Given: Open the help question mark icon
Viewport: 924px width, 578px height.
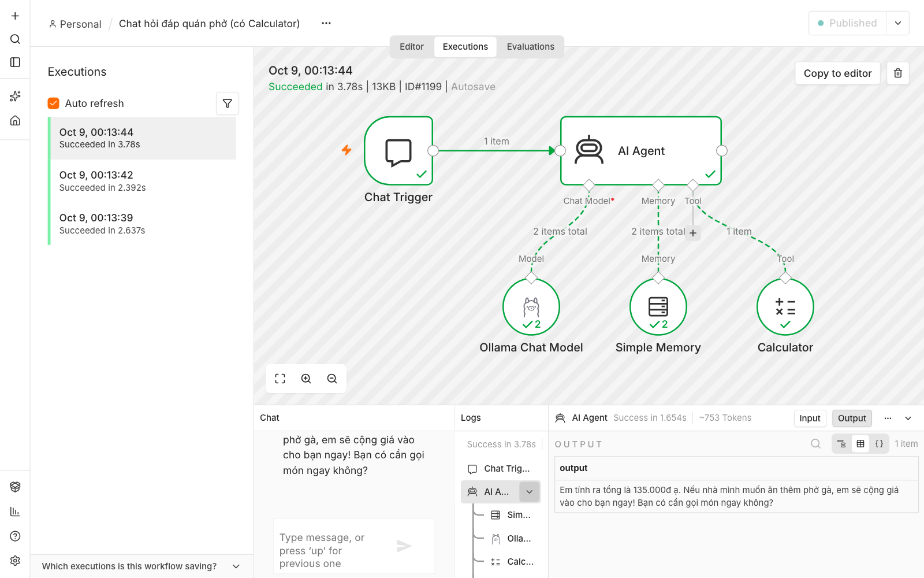Looking at the screenshot, I should tap(15, 536).
